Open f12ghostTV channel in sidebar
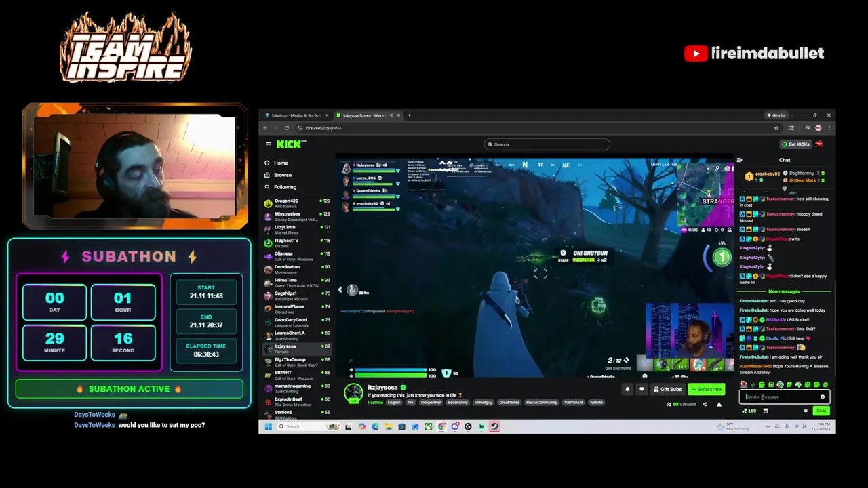The height and width of the screenshot is (488, 868). click(x=297, y=243)
